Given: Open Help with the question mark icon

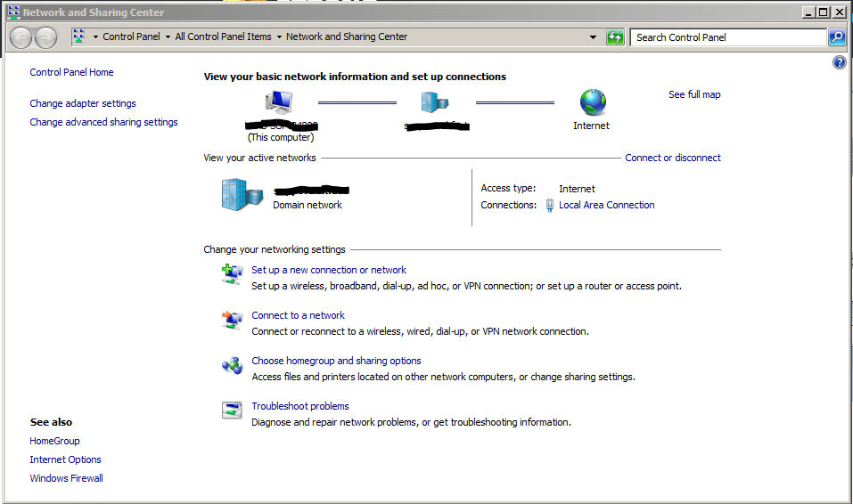Looking at the screenshot, I should (839, 63).
